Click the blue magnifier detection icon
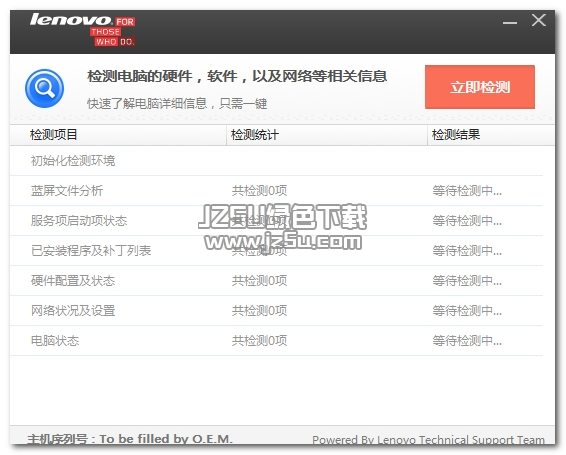 click(x=44, y=88)
